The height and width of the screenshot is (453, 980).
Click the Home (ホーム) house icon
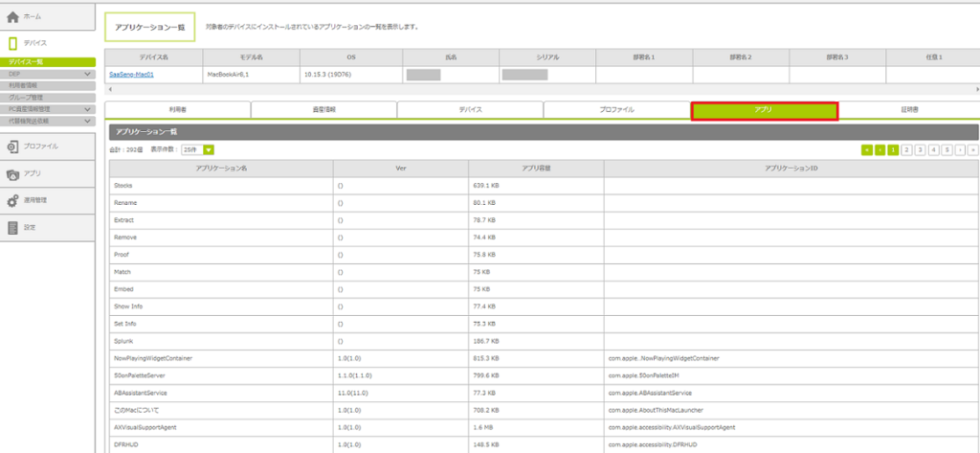12,16
